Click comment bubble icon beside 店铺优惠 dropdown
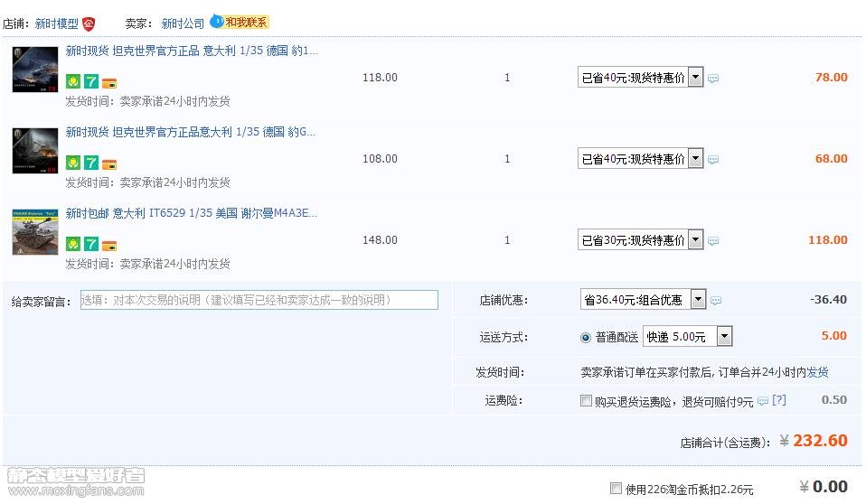866x504 pixels. [x=716, y=300]
